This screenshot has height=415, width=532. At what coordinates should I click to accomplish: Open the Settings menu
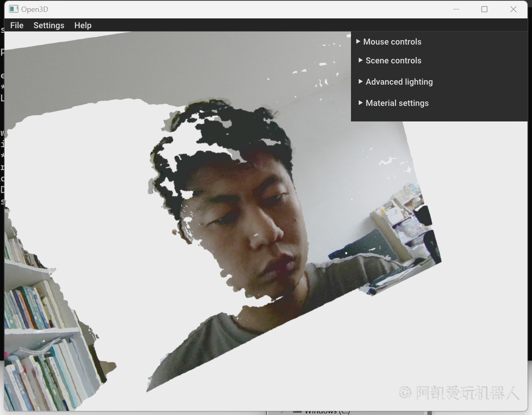click(49, 25)
